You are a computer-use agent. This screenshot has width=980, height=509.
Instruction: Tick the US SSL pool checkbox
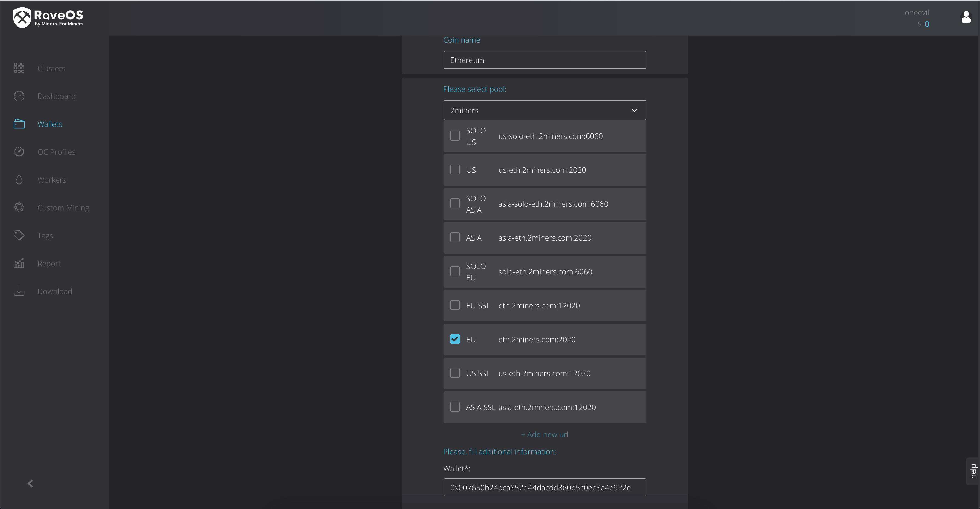[455, 373]
